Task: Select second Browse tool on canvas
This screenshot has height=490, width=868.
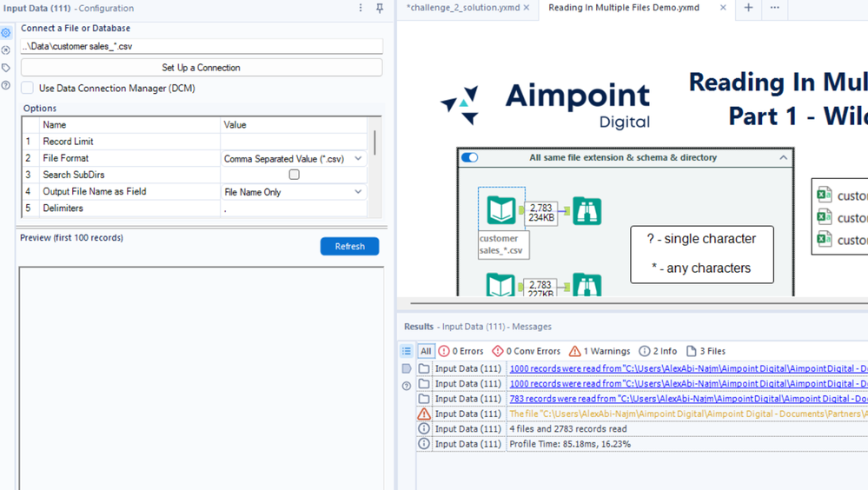Action: click(586, 285)
